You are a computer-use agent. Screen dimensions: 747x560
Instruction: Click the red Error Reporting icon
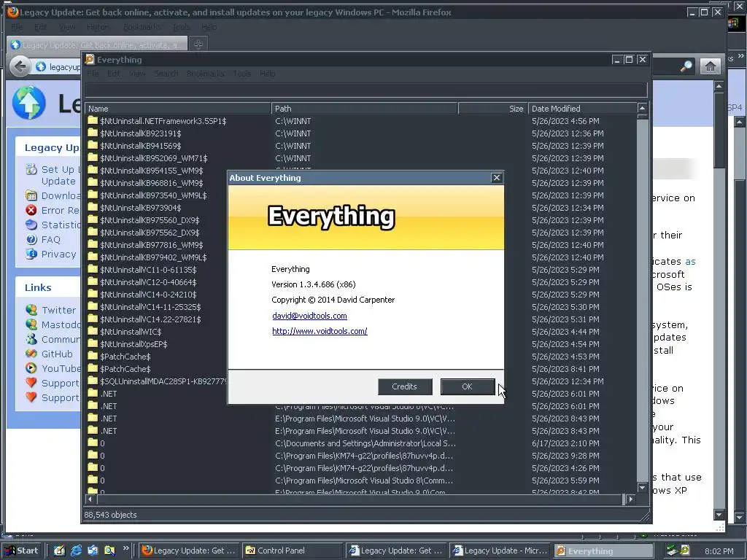click(x=31, y=210)
